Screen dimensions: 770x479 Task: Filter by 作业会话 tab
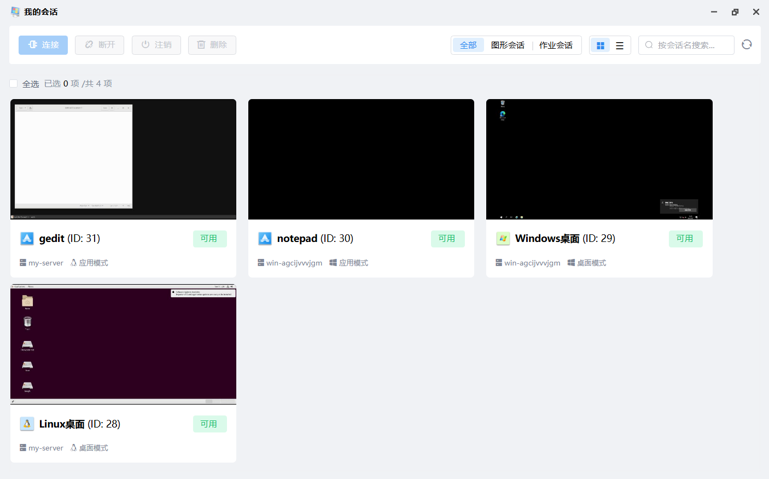coord(556,45)
